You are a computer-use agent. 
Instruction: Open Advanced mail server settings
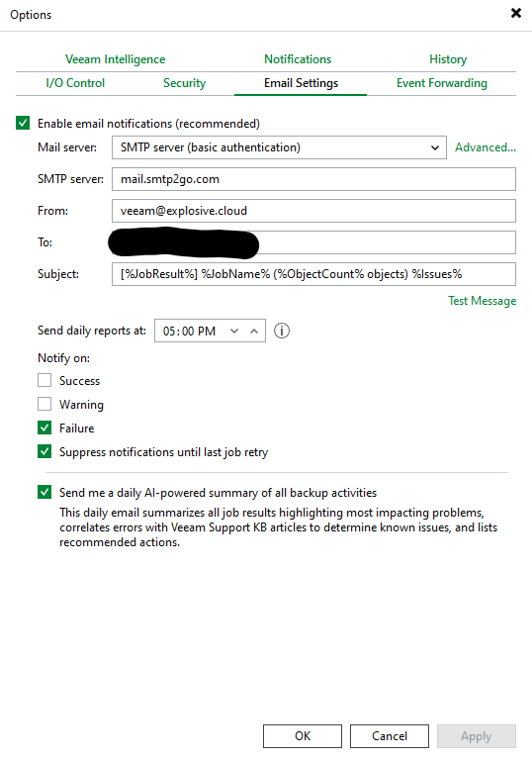coord(486,147)
